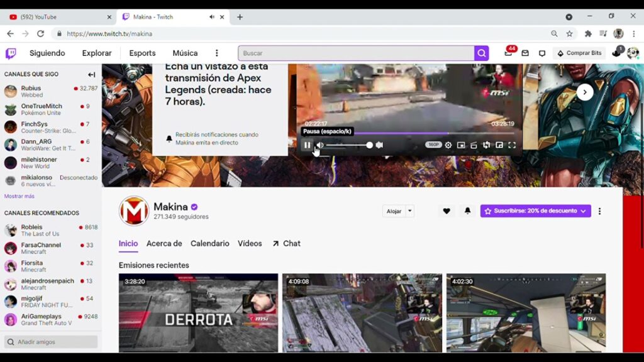Open the 4:09:08 recent broadcast thumbnail
Image resolution: width=644 pixels, height=362 pixels.
pyautogui.click(x=362, y=313)
